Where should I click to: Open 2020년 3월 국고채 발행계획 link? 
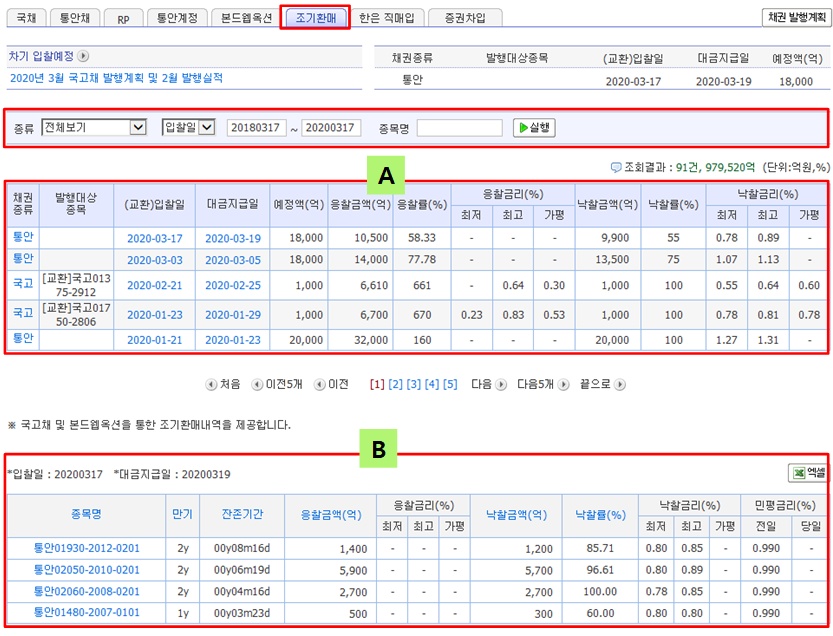pyautogui.click(x=116, y=78)
